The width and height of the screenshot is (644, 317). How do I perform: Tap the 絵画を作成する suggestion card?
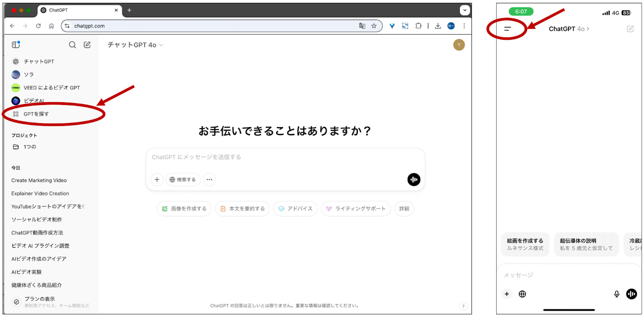[x=526, y=244]
